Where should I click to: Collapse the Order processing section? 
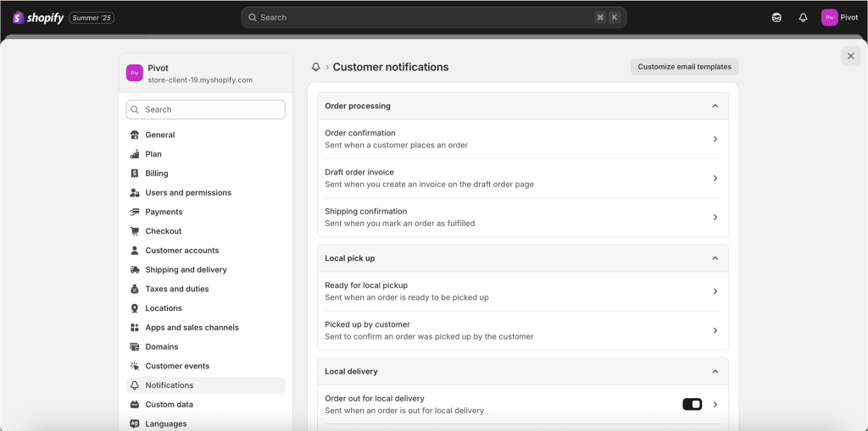pos(715,106)
